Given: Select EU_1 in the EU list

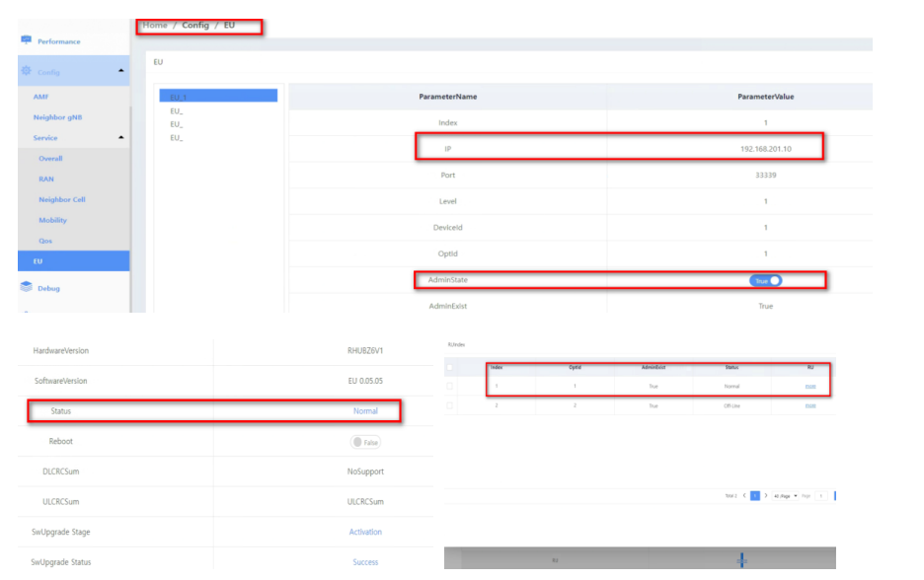Looking at the screenshot, I should 217,97.
